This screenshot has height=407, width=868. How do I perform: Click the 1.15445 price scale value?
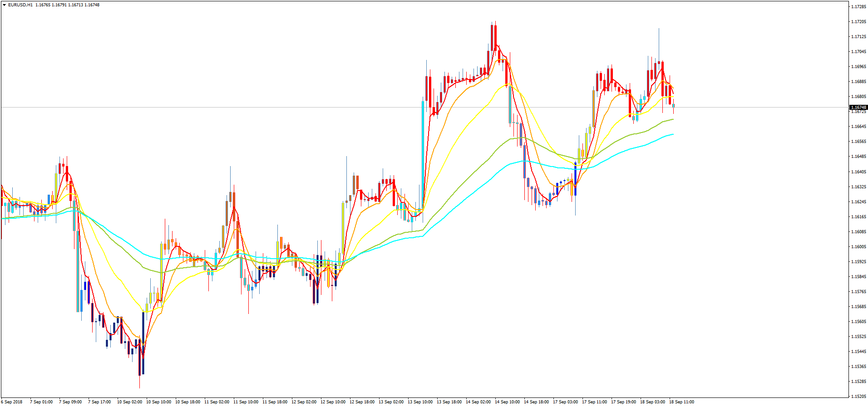pyautogui.click(x=858, y=352)
